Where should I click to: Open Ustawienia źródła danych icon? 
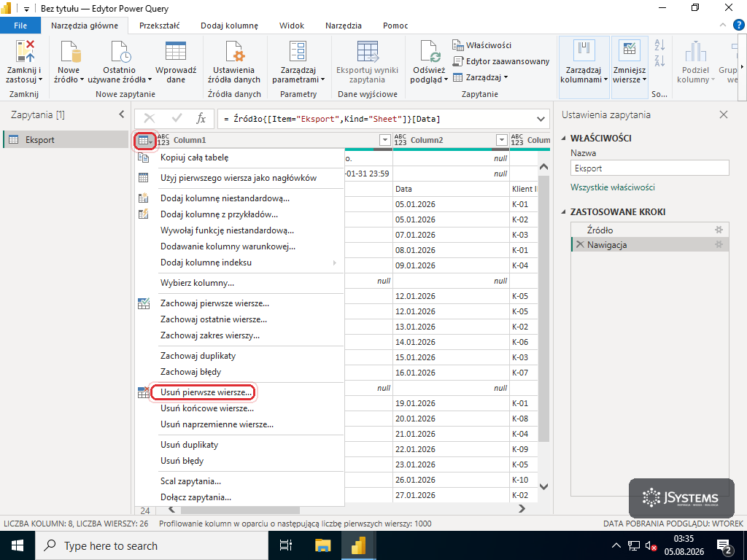(x=234, y=52)
